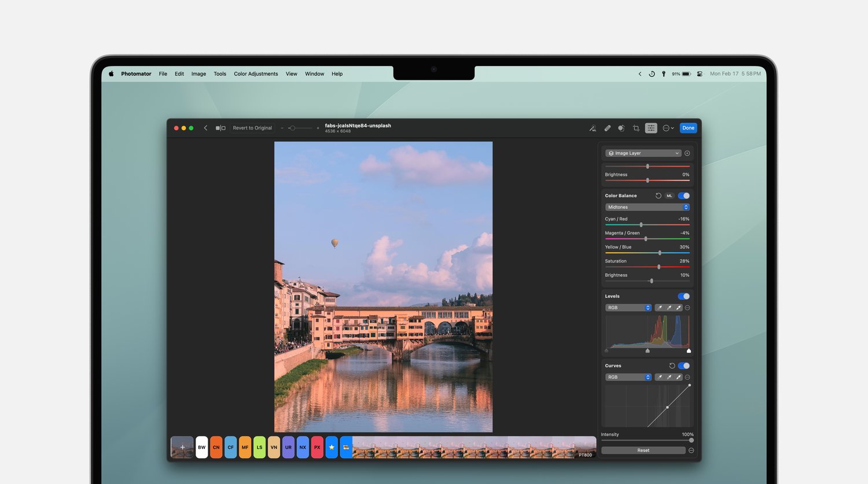Toggle the Curves adjustment off

[684, 366]
